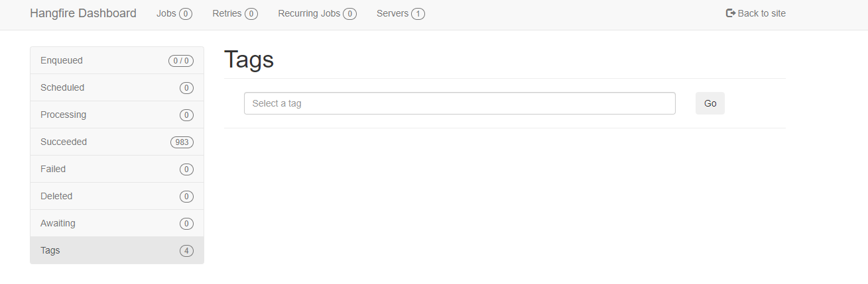Screen dimensions: 868x284
Task: Select Enqueued in the sidebar
Action: tap(117, 60)
